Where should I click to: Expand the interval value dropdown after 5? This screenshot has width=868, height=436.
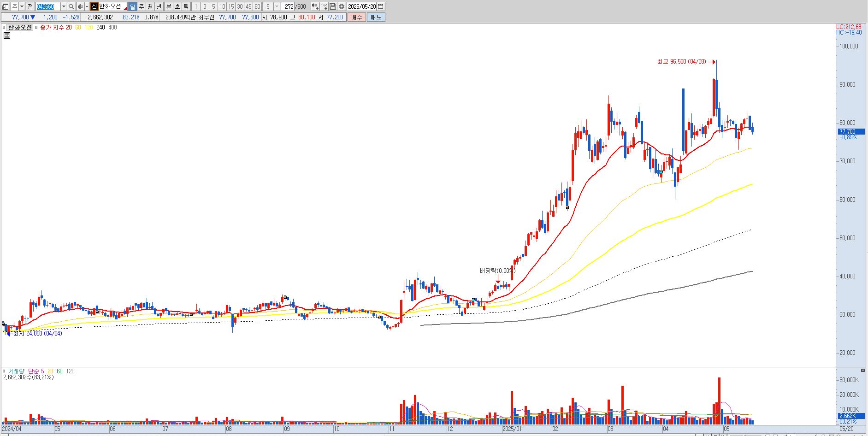(277, 6)
